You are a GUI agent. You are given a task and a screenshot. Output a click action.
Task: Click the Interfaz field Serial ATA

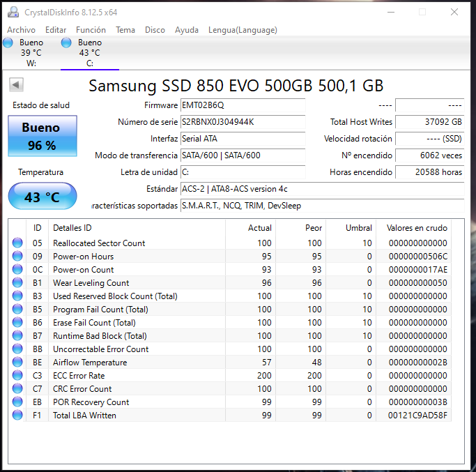coord(243,139)
